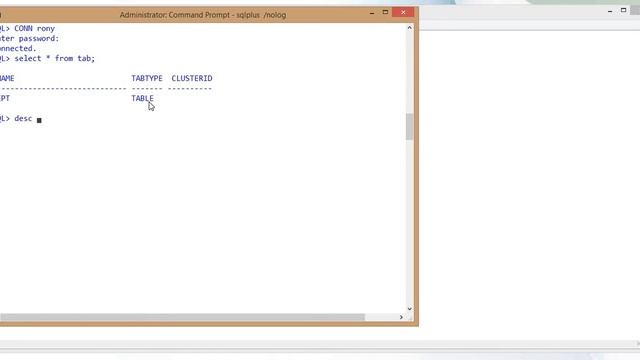Click the horizontal scrollbar thumb
640x360 pixels.
click(x=182, y=317)
